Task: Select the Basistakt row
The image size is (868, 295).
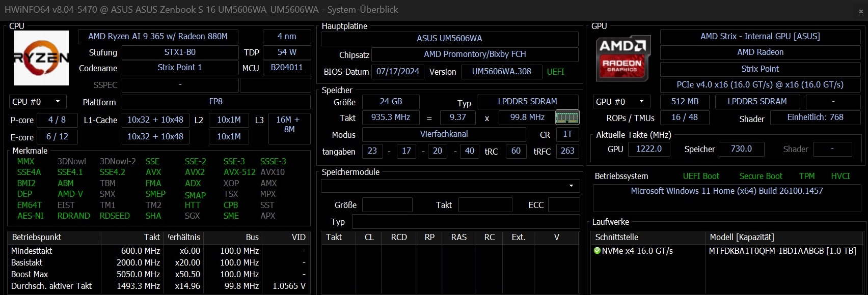Action: click(x=159, y=263)
